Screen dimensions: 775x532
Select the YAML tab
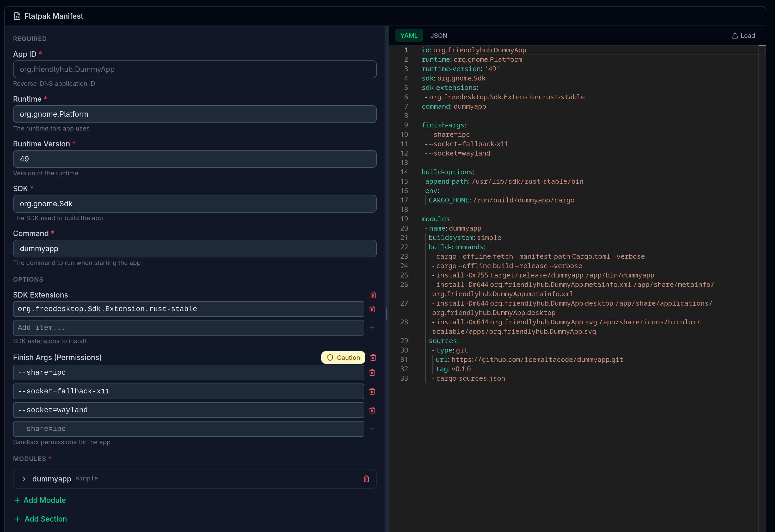(409, 35)
